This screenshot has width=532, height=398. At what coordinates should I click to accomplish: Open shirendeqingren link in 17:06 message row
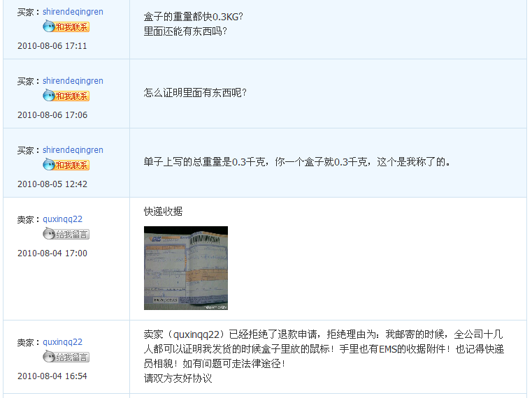point(73,81)
